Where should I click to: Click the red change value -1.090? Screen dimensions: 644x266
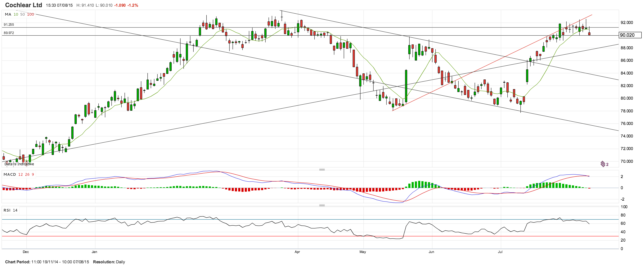tap(120, 5)
